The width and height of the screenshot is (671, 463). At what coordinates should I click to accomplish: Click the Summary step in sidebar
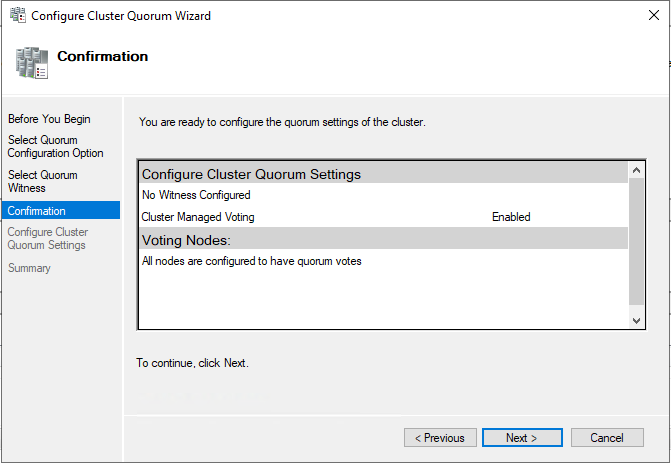tap(29, 268)
